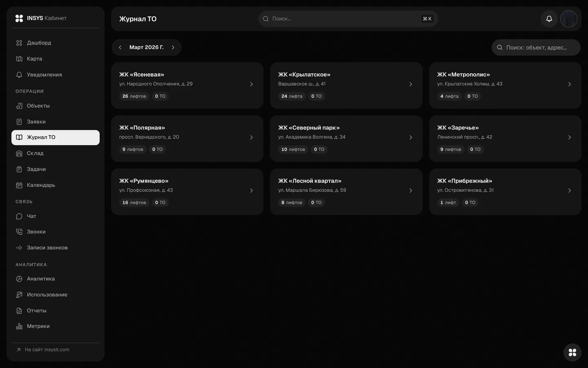Click the user avatar in top right

(x=568, y=19)
